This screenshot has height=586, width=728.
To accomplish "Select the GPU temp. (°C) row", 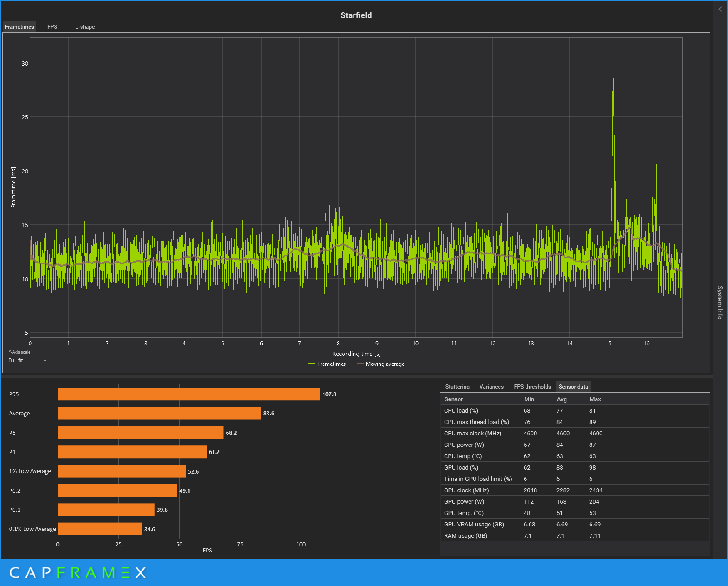I will (x=575, y=513).
